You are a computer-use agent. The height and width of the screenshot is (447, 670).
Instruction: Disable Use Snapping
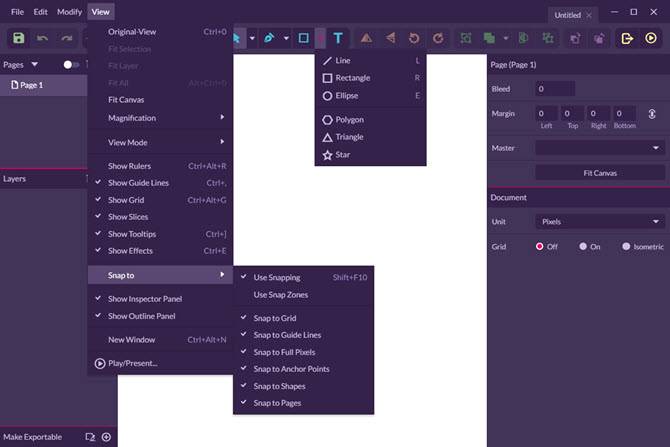point(303,277)
